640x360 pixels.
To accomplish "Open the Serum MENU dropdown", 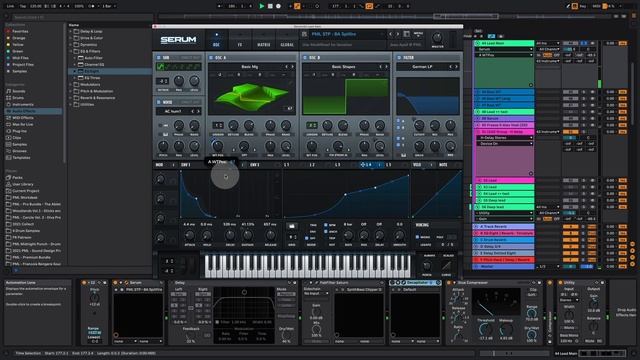I will tap(418, 34).
